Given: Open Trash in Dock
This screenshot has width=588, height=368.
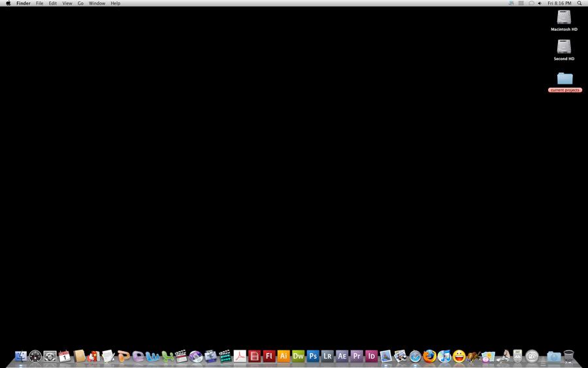Looking at the screenshot, I should coord(568,356).
